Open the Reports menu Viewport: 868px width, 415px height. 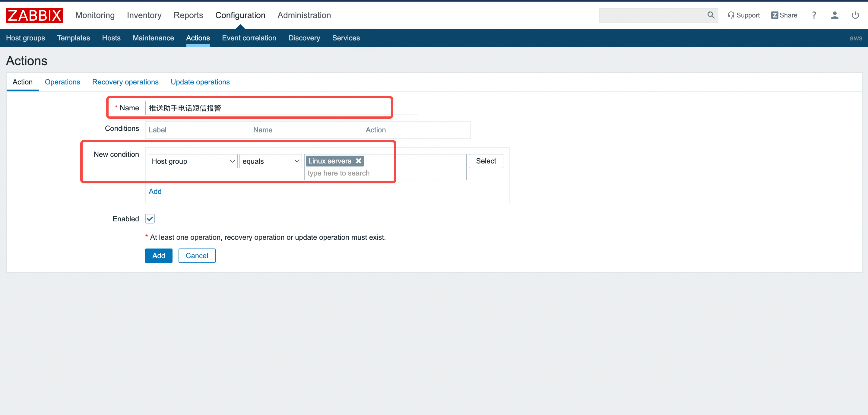pyautogui.click(x=188, y=15)
